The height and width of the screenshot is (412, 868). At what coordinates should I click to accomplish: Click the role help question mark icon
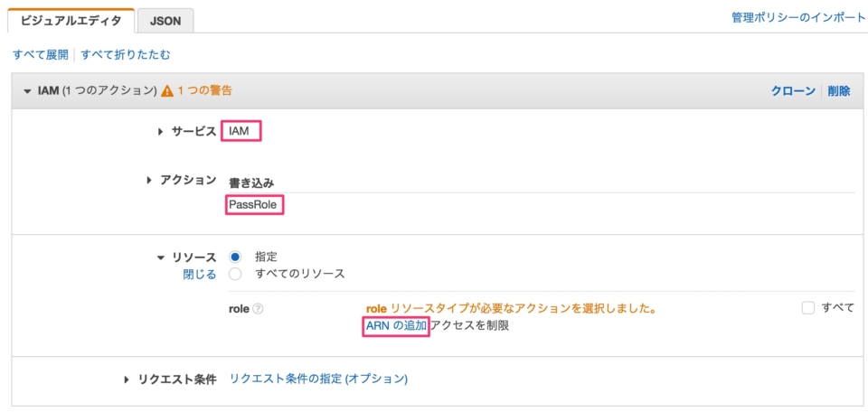(x=258, y=309)
